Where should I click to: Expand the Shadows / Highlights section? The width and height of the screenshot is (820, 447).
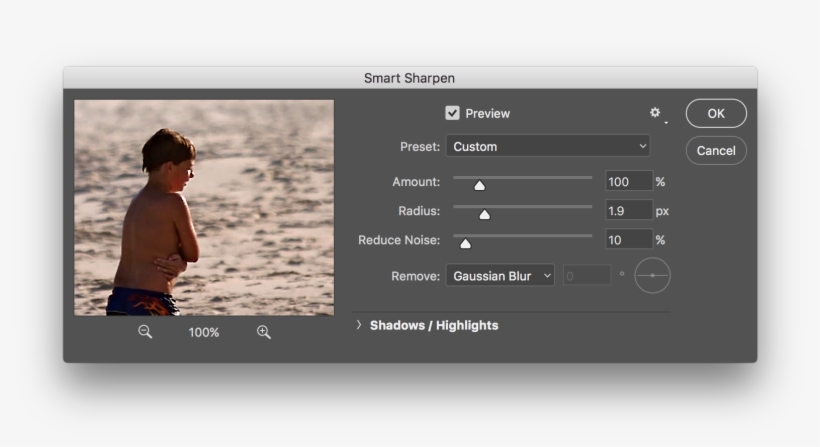point(359,325)
